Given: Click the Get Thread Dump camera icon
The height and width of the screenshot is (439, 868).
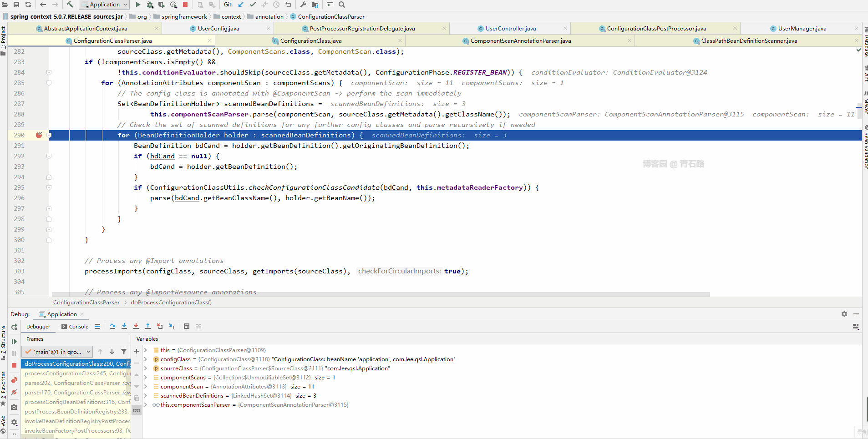Looking at the screenshot, I should (14, 407).
